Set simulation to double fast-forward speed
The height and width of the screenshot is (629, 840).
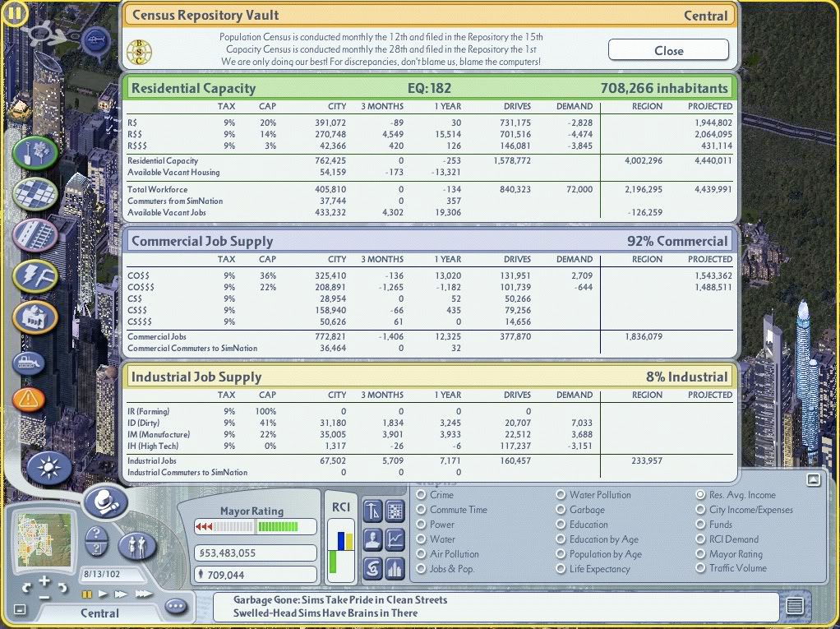(121, 594)
